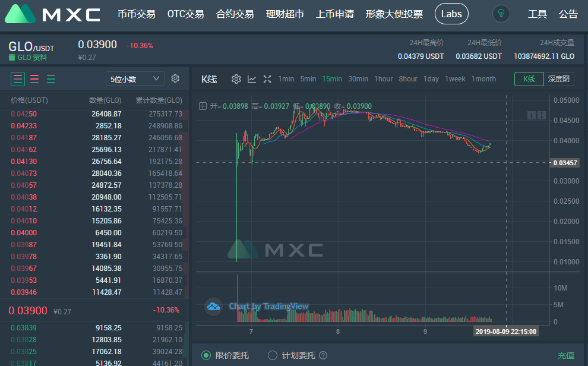The width and height of the screenshot is (588, 366).
Task: Click the GLO 资料 book icon
Action: coord(12,58)
